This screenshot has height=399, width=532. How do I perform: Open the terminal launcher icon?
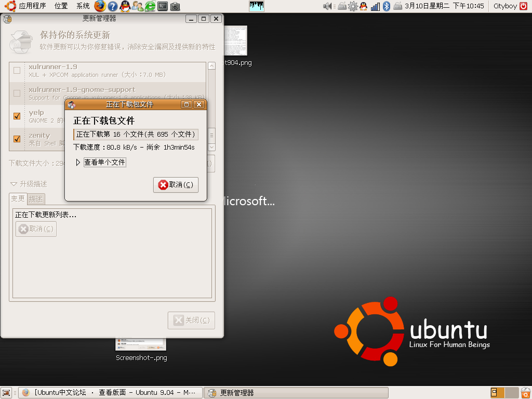(163, 6)
